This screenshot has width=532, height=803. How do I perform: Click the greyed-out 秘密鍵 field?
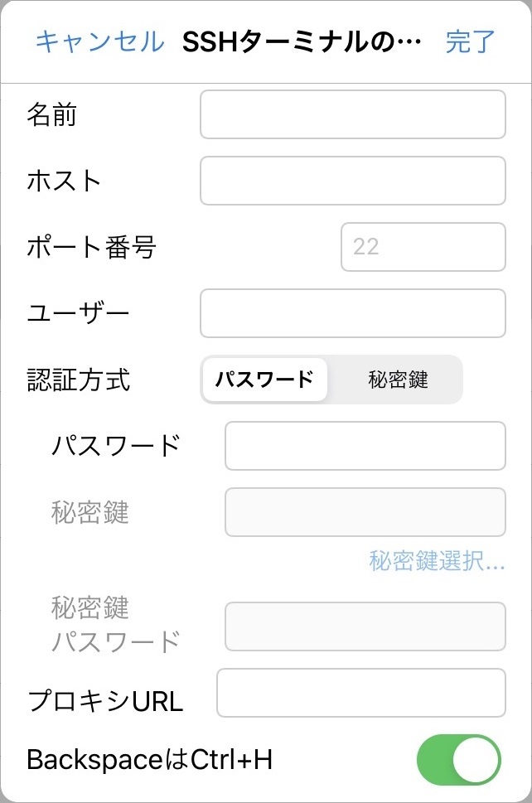click(365, 512)
